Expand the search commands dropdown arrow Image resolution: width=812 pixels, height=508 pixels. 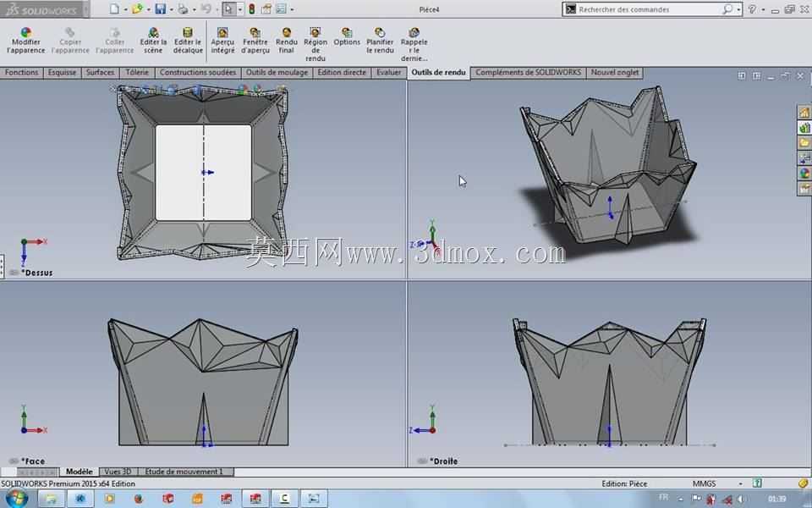click(x=738, y=9)
